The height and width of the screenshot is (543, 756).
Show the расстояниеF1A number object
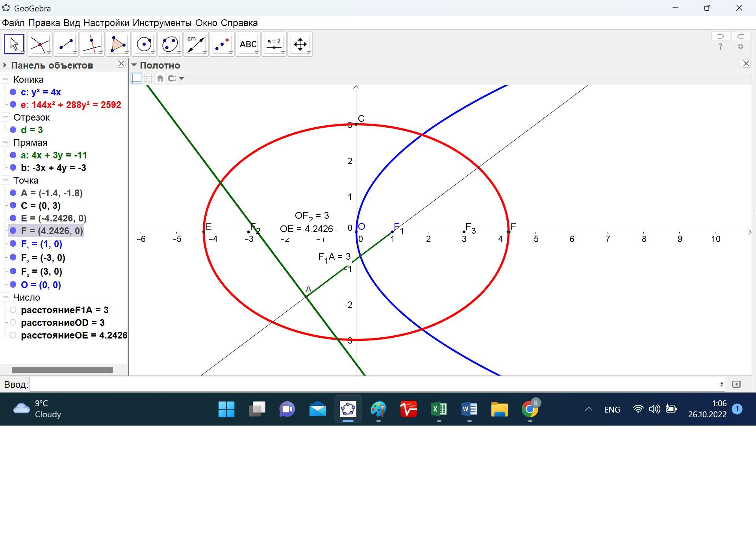click(13, 310)
